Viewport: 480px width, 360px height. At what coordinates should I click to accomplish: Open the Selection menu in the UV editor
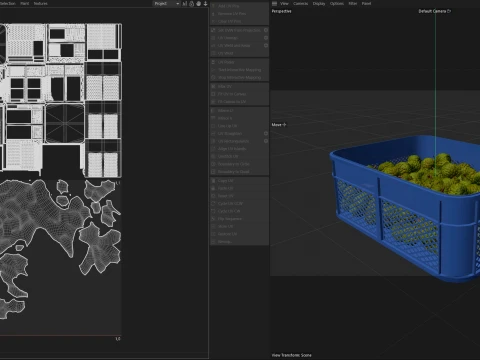[x=8, y=3]
